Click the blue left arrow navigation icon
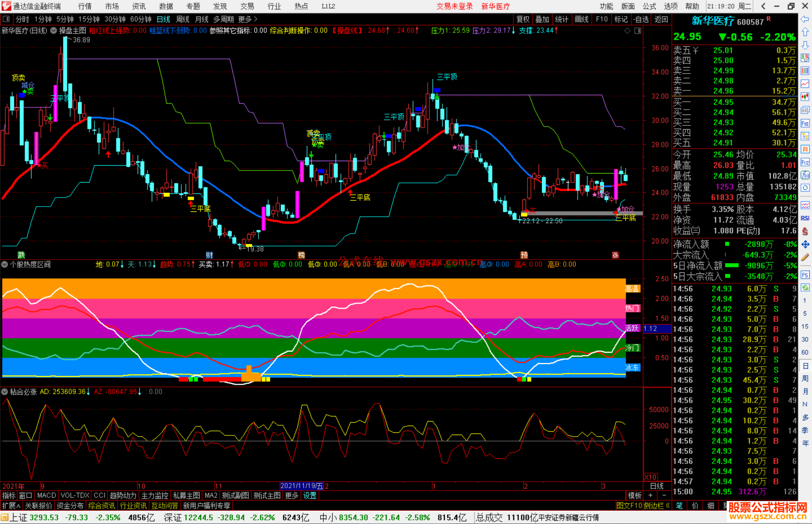812x524 pixels. point(805,19)
